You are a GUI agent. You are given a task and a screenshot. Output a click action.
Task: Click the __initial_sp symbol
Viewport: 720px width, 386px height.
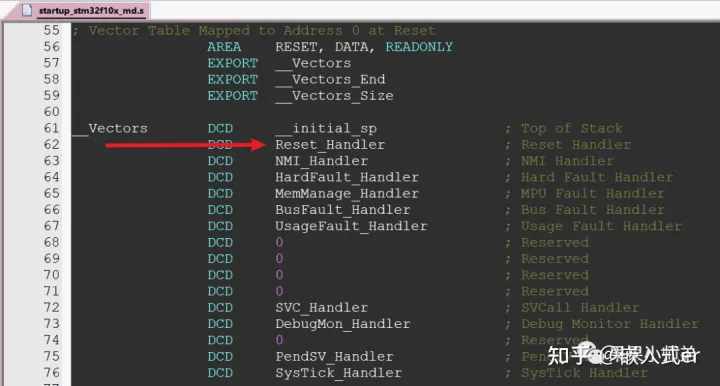pyautogui.click(x=326, y=129)
